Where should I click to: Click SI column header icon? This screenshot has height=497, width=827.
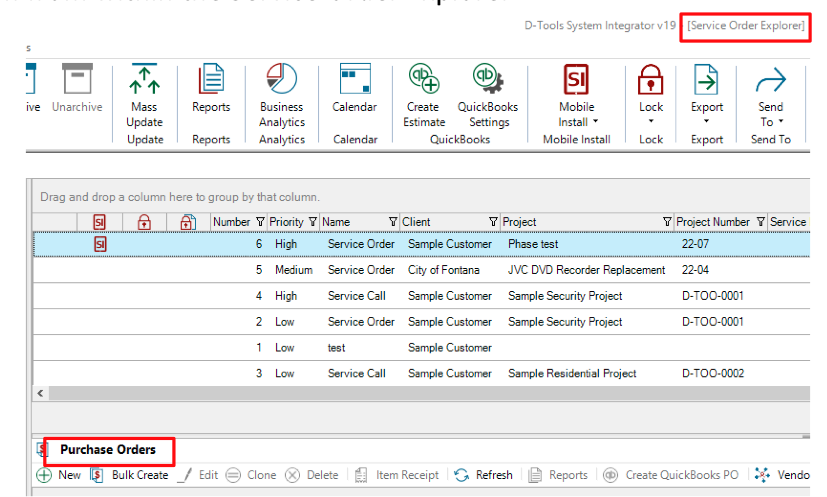click(x=99, y=222)
